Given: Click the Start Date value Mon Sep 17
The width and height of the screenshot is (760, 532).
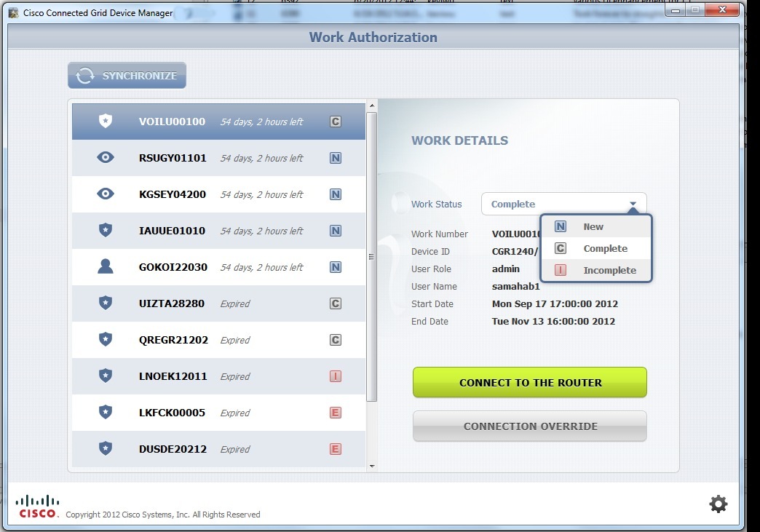Looking at the screenshot, I should tap(555, 303).
